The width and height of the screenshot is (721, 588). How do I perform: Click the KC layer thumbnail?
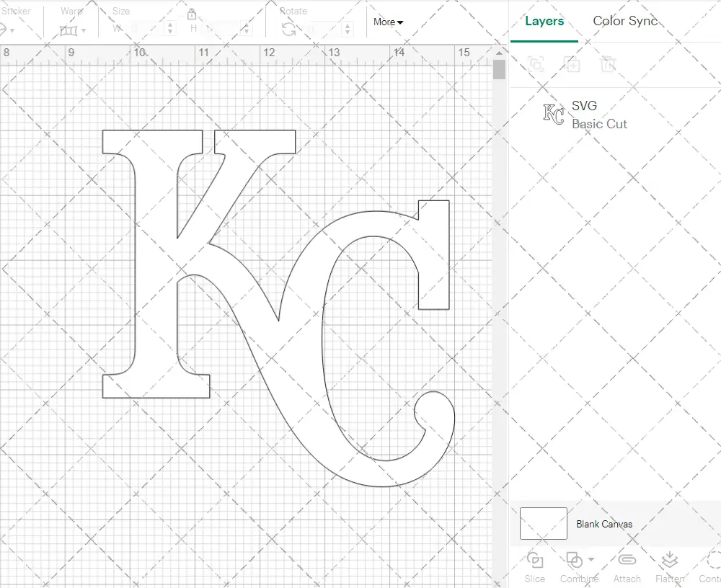click(x=554, y=115)
